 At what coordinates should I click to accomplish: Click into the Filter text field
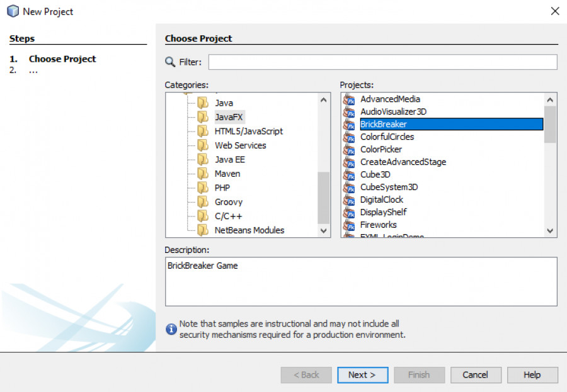pyautogui.click(x=382, y=62)
